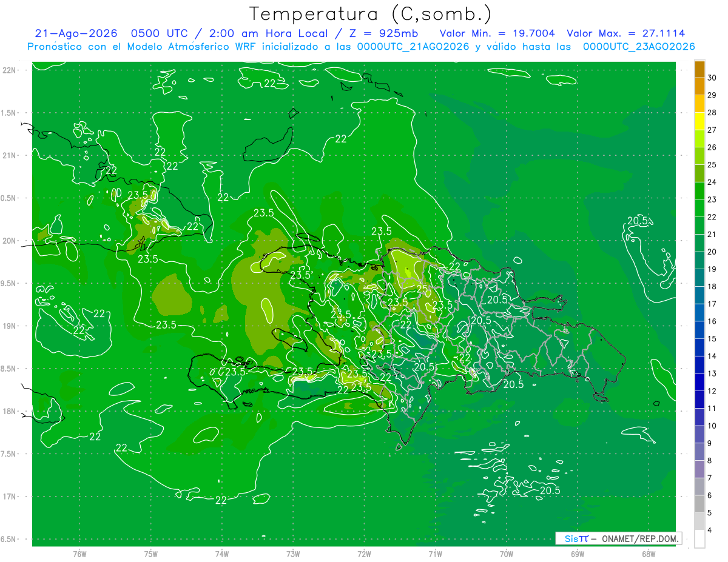This screenshot has width=728, height=562.
Task: Click the latitude axis label "21N"
Action: (10, 155)
